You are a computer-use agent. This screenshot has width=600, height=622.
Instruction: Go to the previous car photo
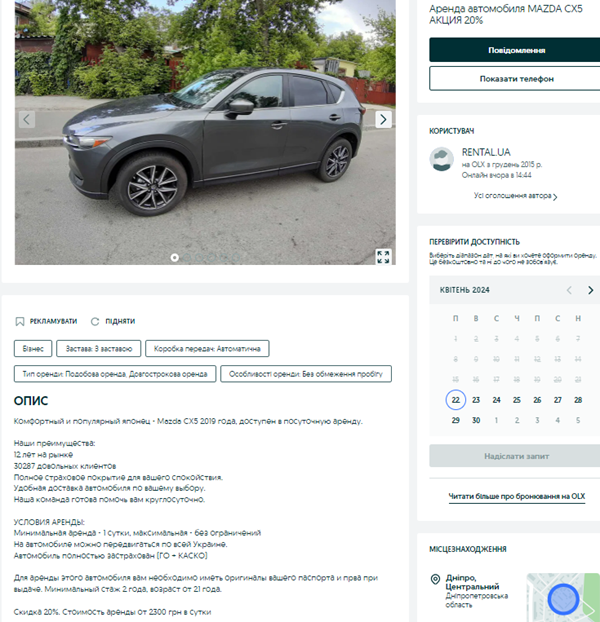[27, 119]
